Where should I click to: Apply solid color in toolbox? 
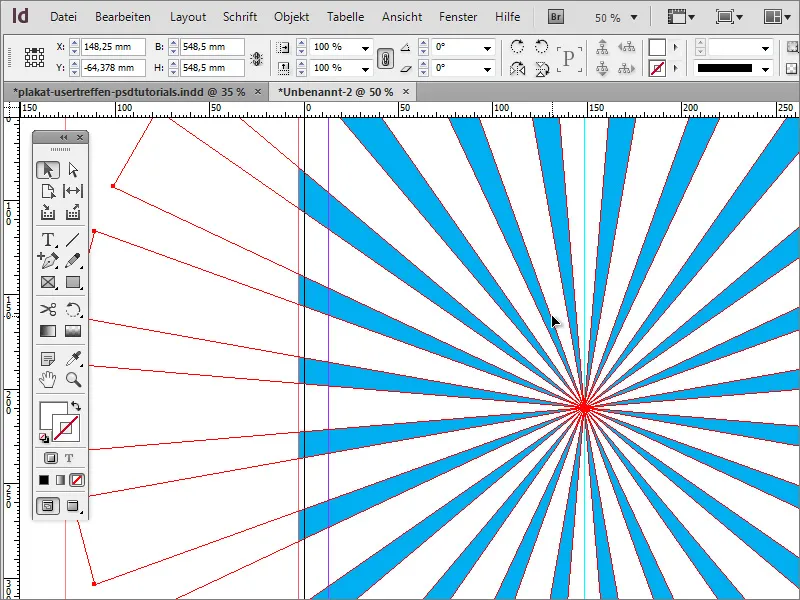[44, 480]
